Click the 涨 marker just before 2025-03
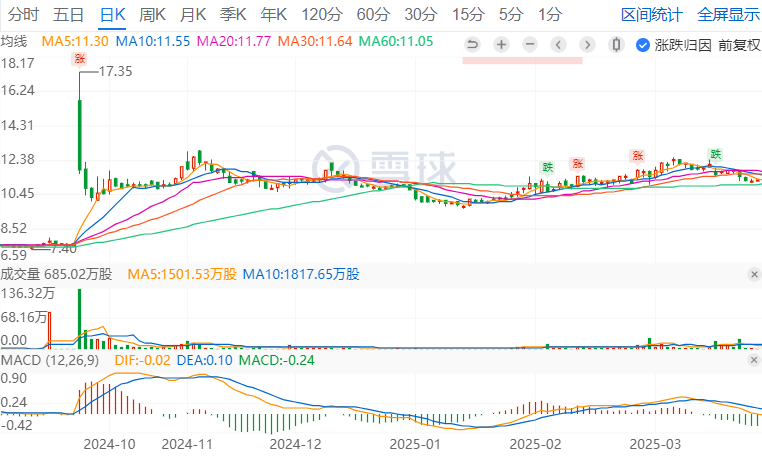Viewport: 762px width, 462px height. pyautogui.click(x=637, y=155)
